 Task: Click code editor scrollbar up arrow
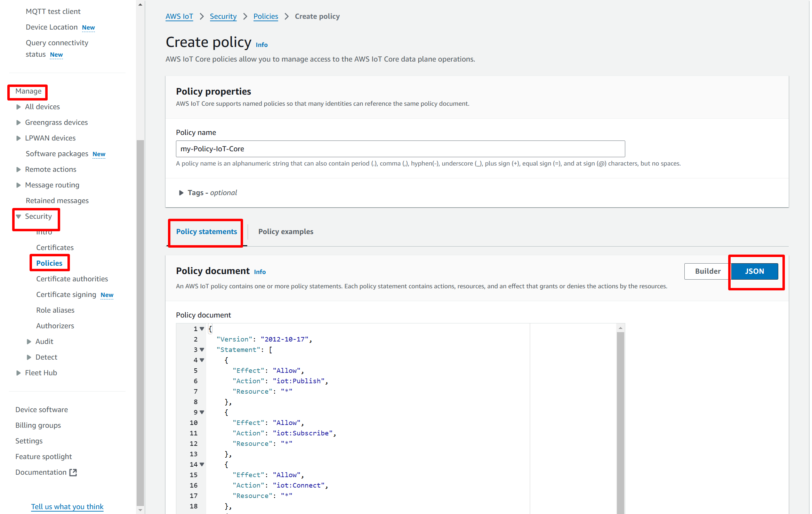620,328
